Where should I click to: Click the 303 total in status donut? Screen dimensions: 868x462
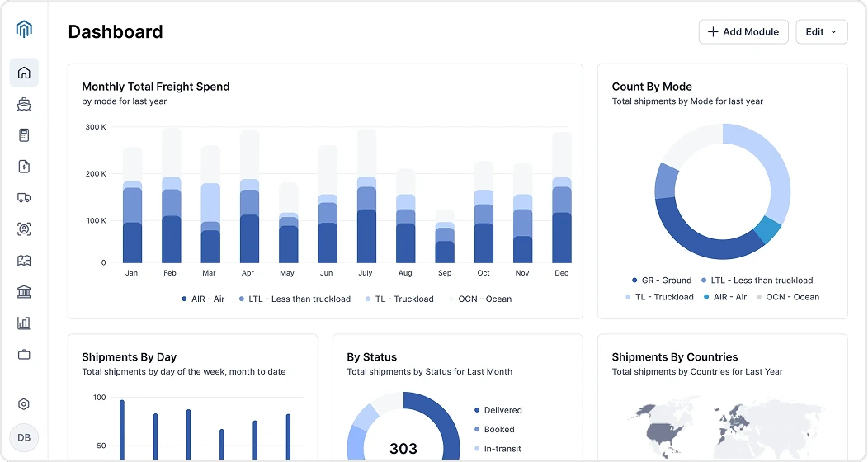403,448
